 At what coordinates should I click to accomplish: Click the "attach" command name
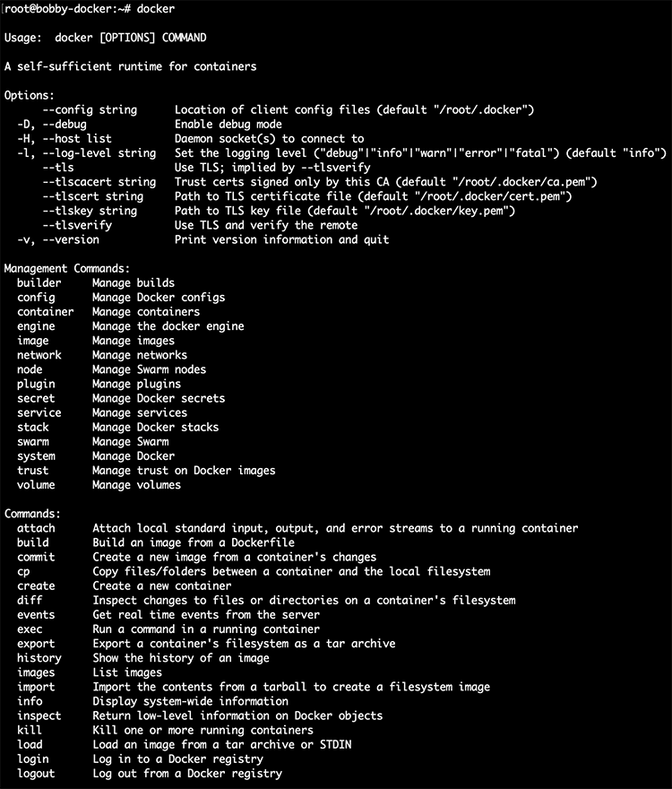coord(36,528)
